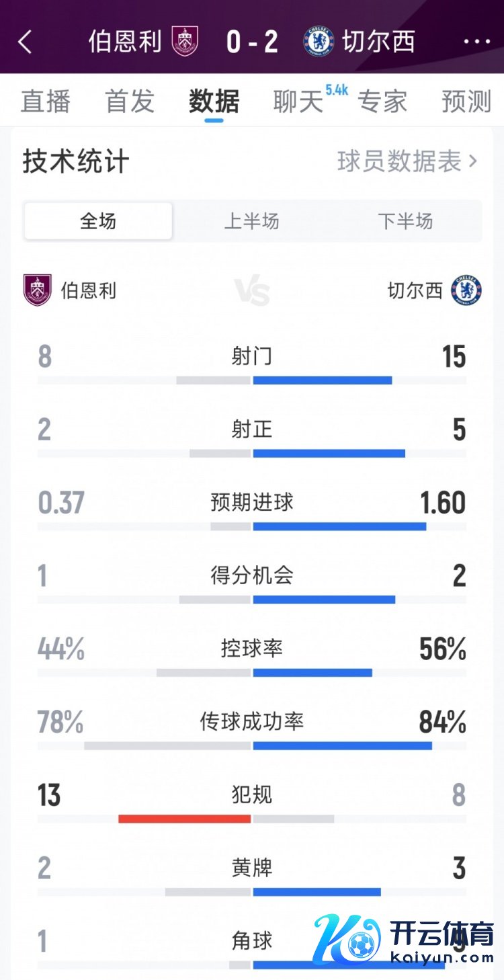The height and width of the screenshot is (980, 504).
Task: Tap Burnley badge above the statistics
Action: click(x=38, y=290)
